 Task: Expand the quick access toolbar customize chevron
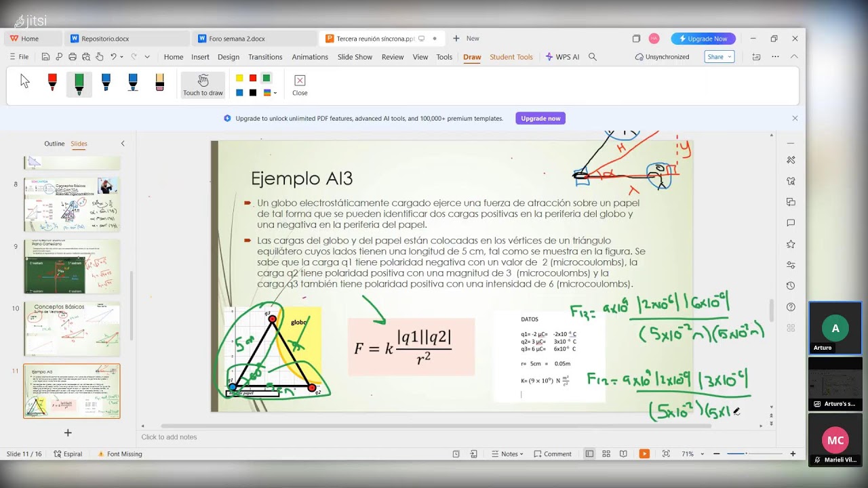[147, 57]
